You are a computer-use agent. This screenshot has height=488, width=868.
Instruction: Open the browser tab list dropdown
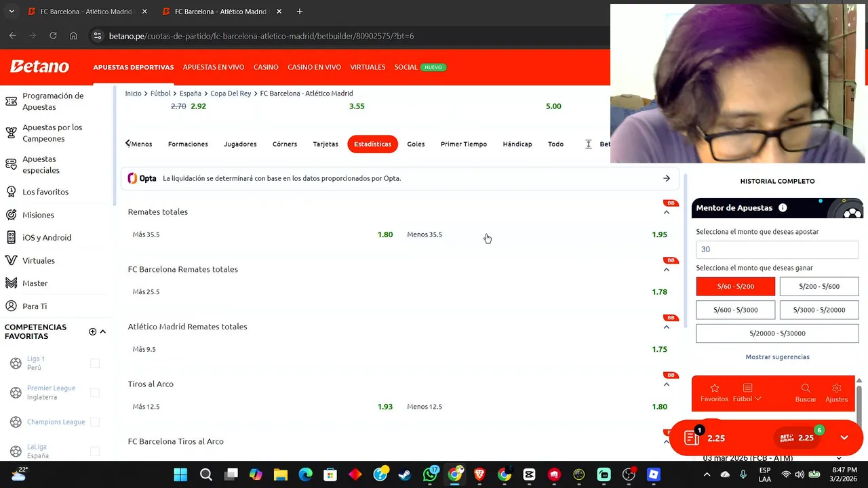pos(12,12)
